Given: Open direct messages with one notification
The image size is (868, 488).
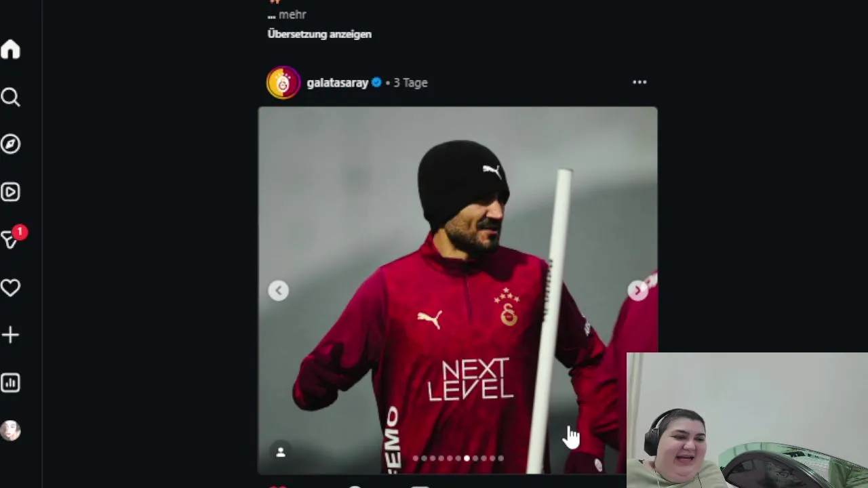Looking at the screenshot, I should point(12,238).
